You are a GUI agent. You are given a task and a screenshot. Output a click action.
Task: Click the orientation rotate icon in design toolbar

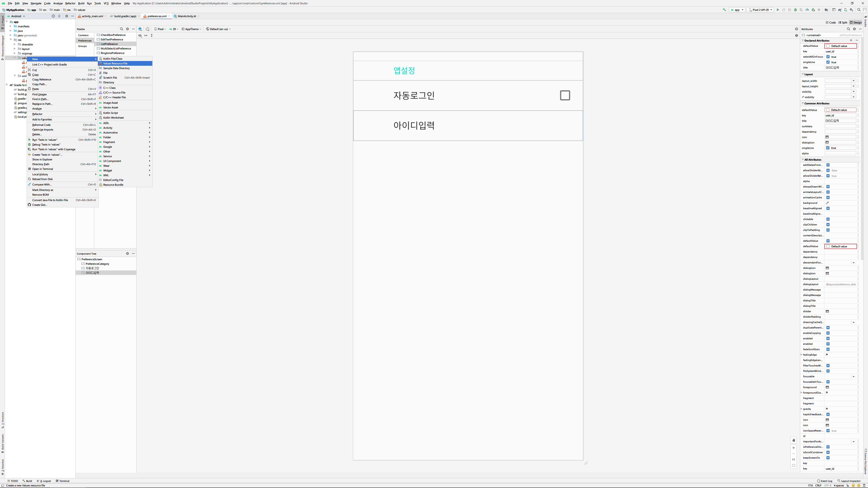coord(148,29)
